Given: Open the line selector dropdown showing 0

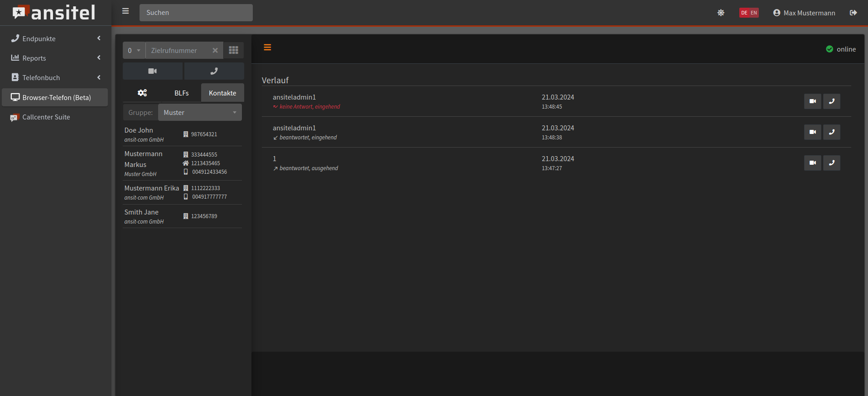Looking at the screenshot, I should point(134,50).
